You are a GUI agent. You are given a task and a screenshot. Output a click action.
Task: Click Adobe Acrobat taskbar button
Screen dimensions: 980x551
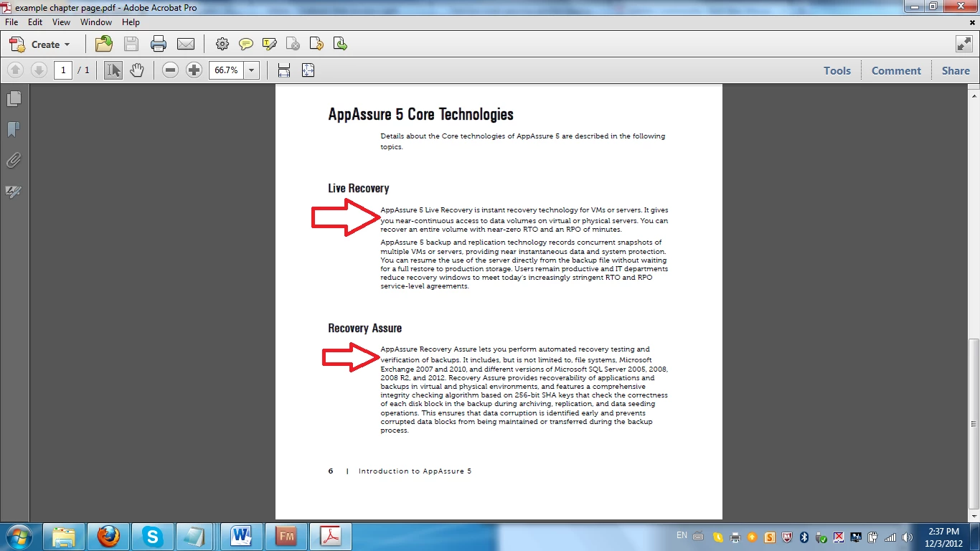pos(330,536)
